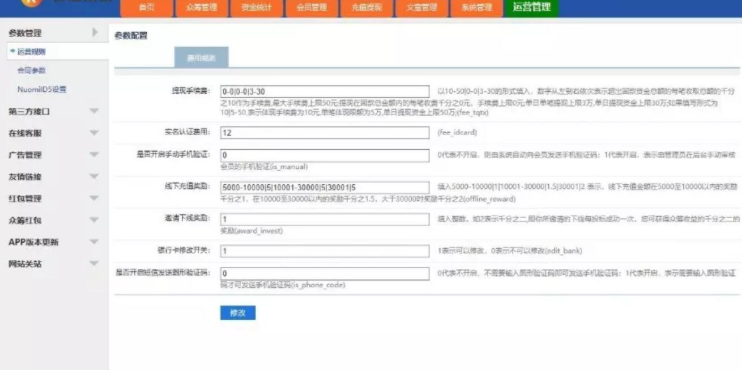The height and width of the screenshot is (370, 744).
Task: Click the 是否开启手动手机验证 input field
Action: [x=325, y=156]
